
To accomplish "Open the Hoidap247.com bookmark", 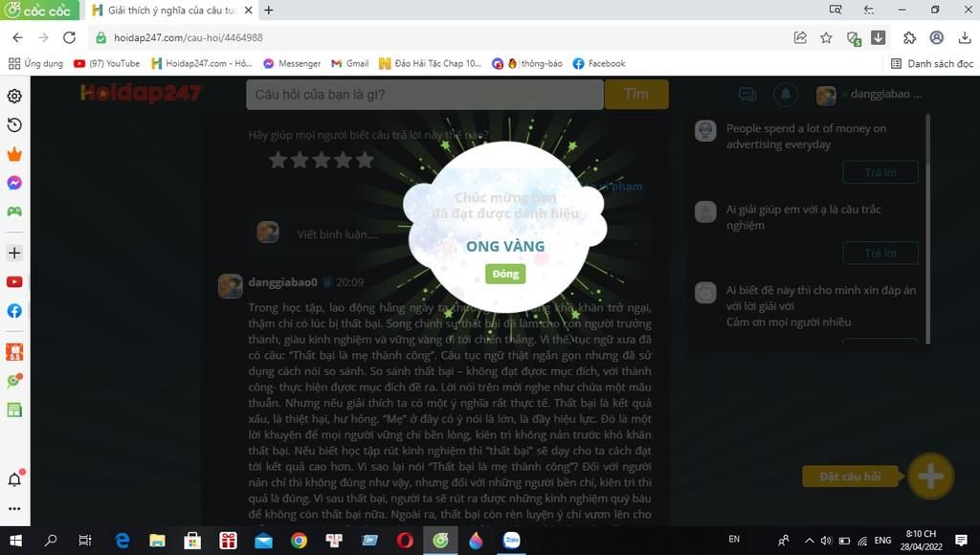I will [202, 63].
